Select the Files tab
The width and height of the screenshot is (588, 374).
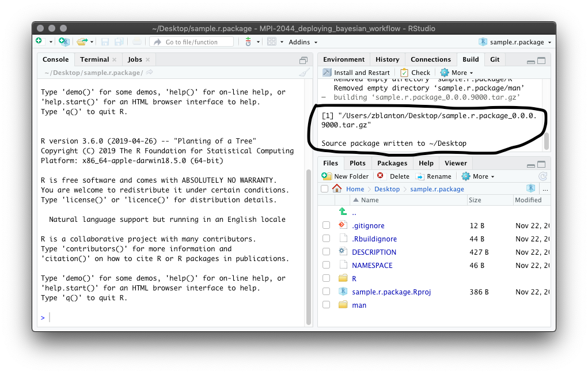tap(331, 163)
